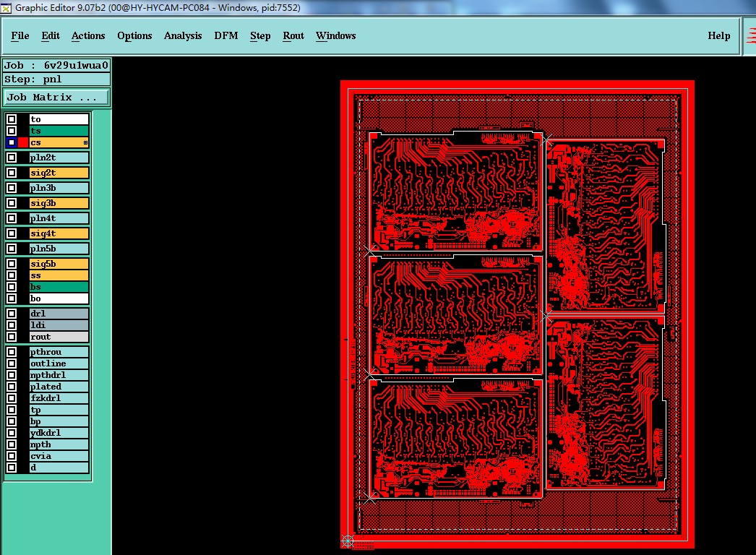Select the d layer name

[59, 468]
